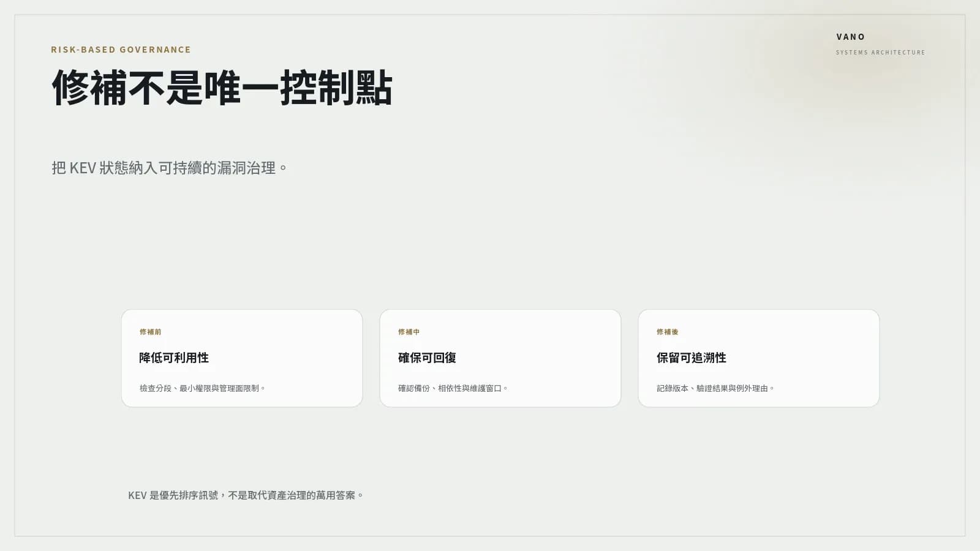980x551 pixels.
Task: Click the subtitle starting 把 KEV 狀態納入
Action: 169,168
